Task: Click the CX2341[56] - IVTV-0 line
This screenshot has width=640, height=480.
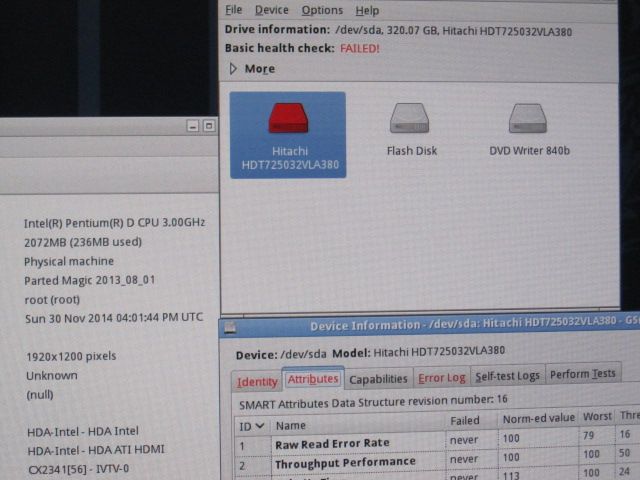Action: [78, 469]
